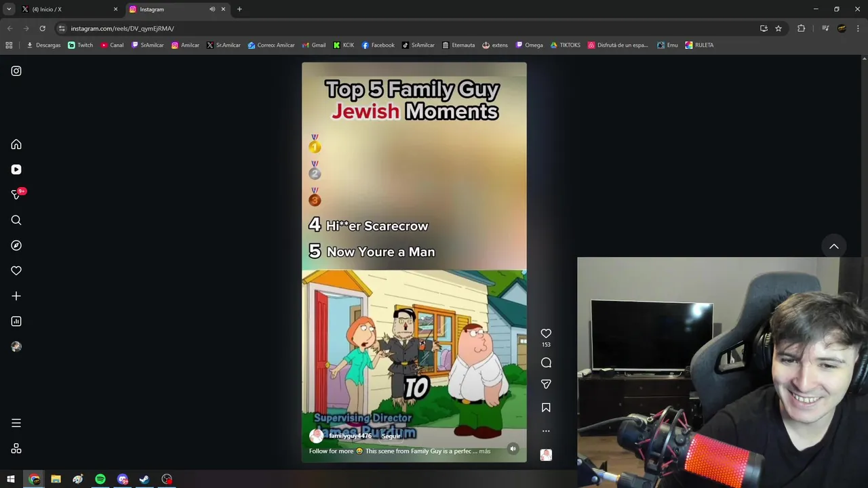
Task: Open Descargas bookmark
Action: coord(43,45)
